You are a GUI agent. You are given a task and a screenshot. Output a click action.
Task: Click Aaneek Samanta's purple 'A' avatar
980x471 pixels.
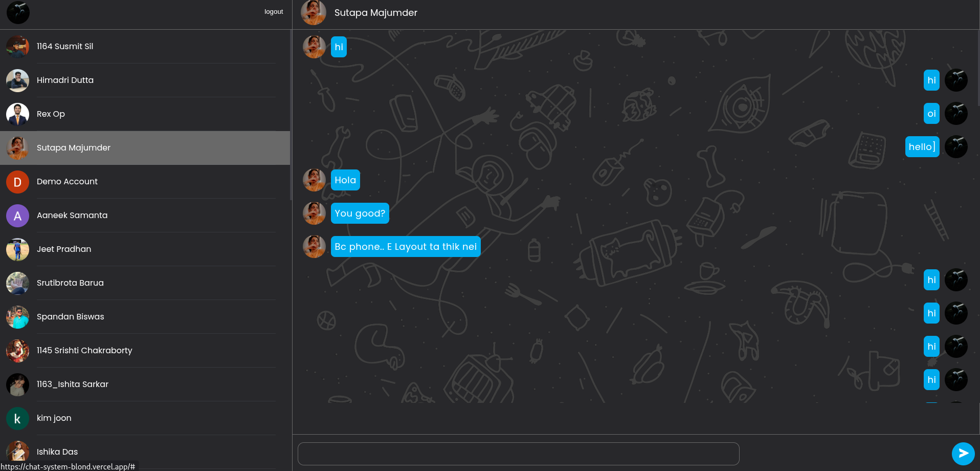(17, 216)
